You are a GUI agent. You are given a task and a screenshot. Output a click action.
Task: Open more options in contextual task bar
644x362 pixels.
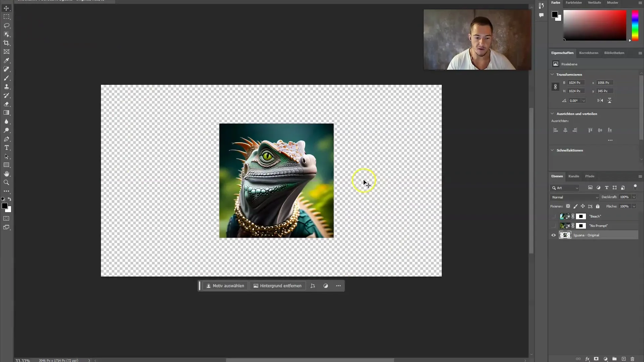click(338, 286)
